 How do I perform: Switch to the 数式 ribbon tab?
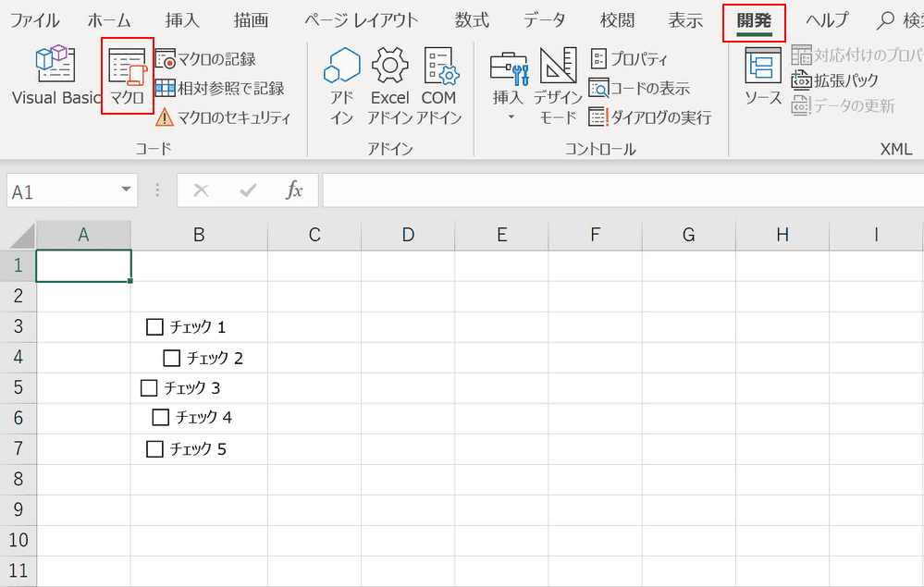point(472,20)
